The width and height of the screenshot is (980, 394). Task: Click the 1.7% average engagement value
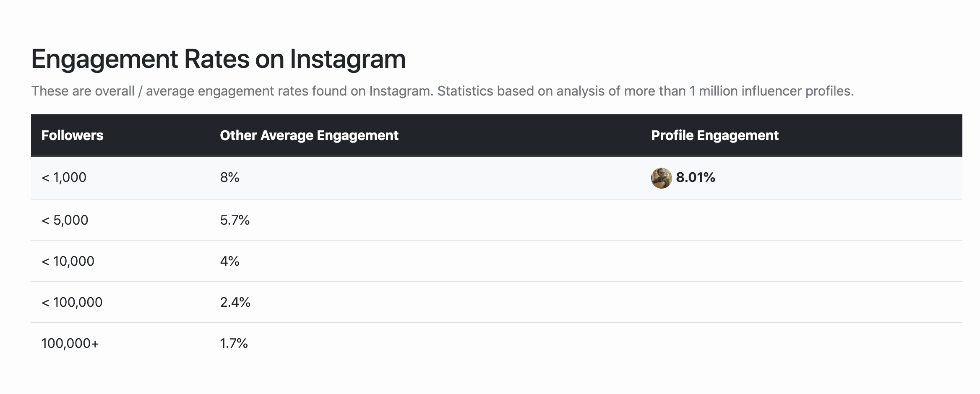coord(234,343)
